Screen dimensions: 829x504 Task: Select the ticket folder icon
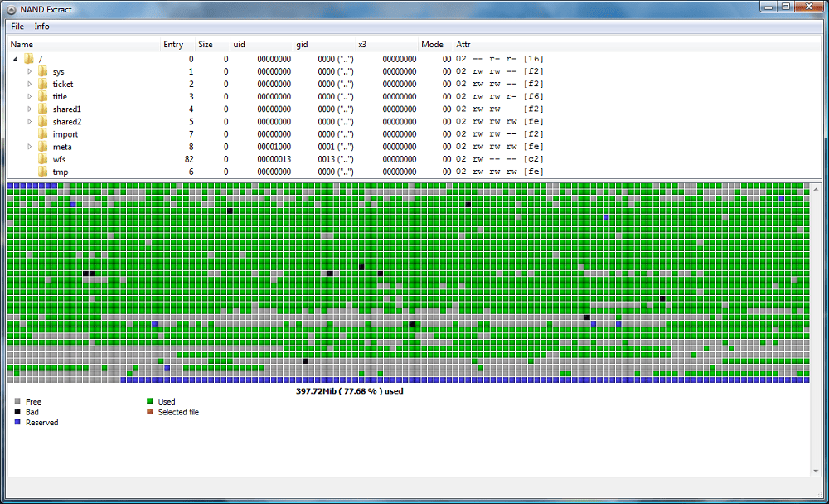42,84
